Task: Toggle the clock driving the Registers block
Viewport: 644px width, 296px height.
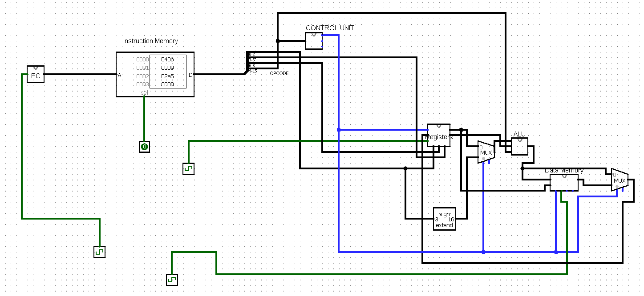Action: [x=188, y=169]
